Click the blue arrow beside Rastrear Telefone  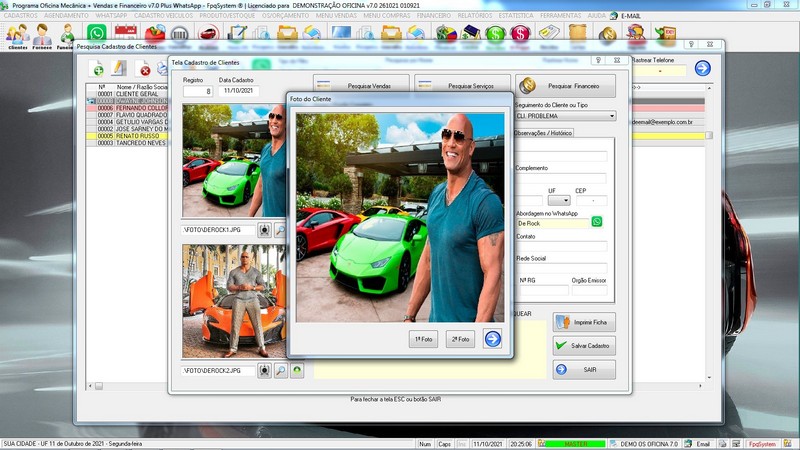702,68
